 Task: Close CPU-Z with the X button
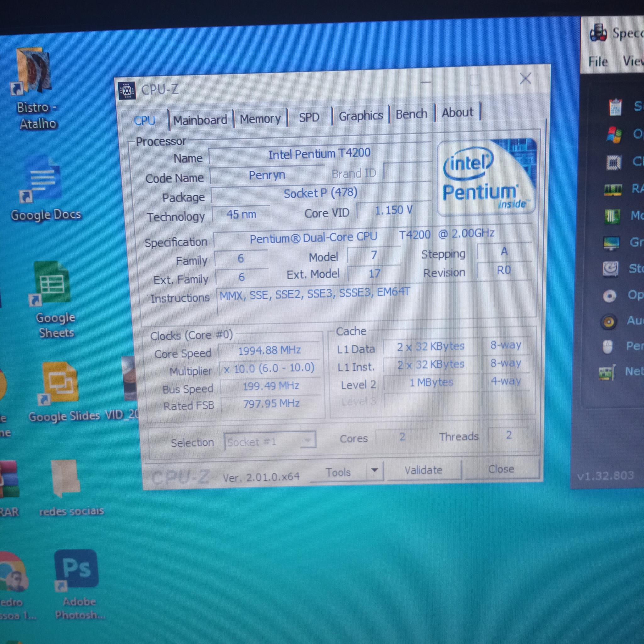[526, 79]
